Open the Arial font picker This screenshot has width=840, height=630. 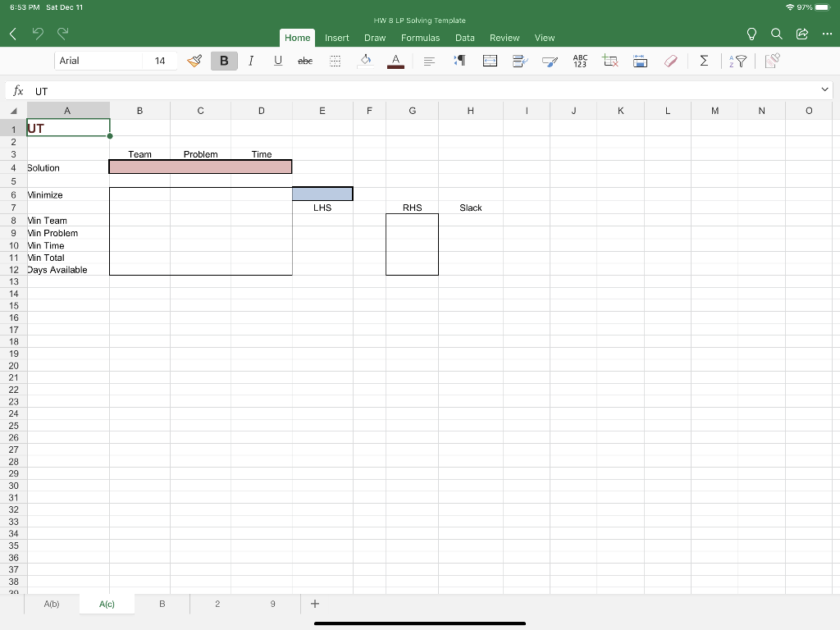(98, 60)
